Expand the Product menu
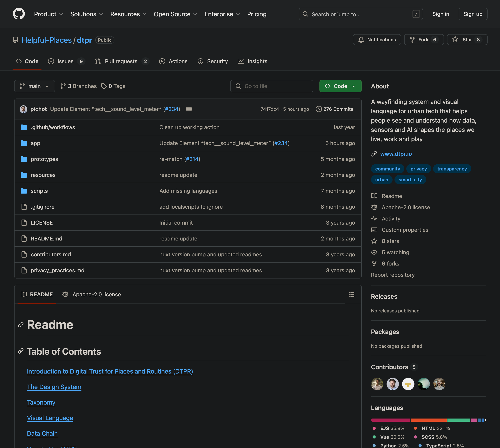The height and width of the screenshot is (448, 500). [48, 14]
